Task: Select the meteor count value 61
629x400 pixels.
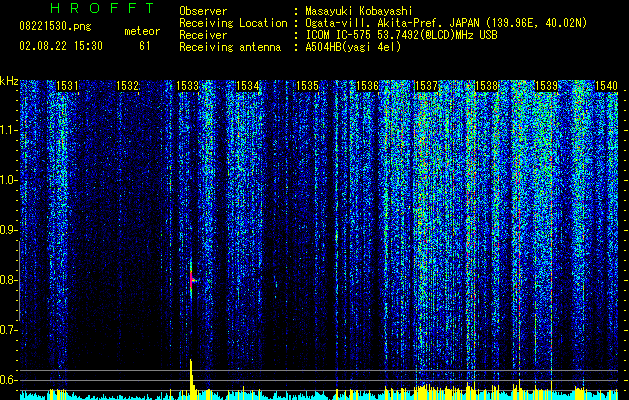Action: (144, 46)
